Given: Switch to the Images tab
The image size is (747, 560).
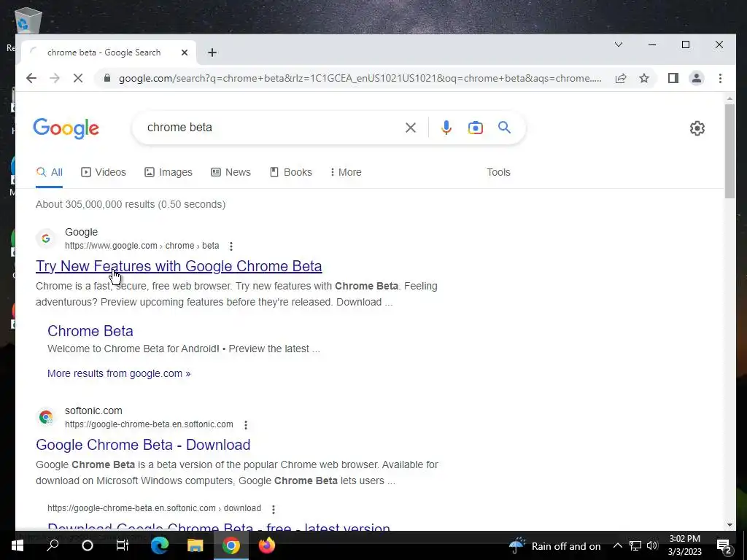Looking at the screenshot, I should click(x=169, y=172).
